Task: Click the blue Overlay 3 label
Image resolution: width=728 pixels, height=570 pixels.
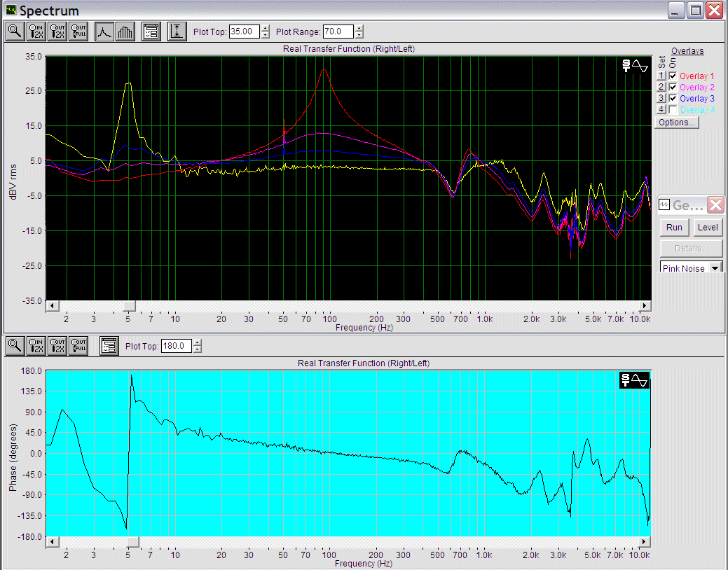Action: pos(697,99)
